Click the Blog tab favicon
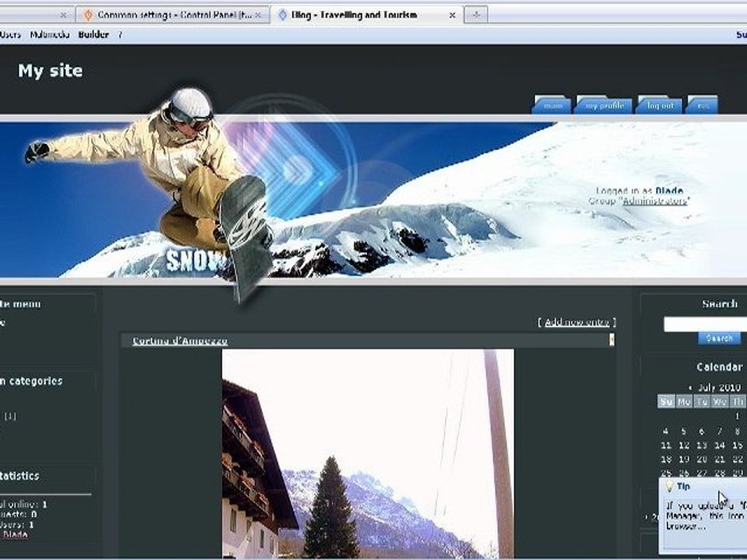The image size is (747, 560). coord(282,16)
